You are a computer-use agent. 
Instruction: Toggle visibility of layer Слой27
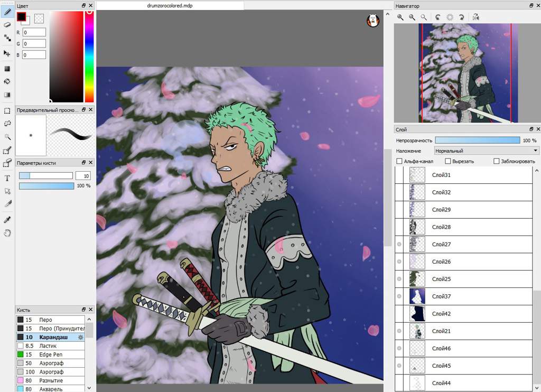399,245
